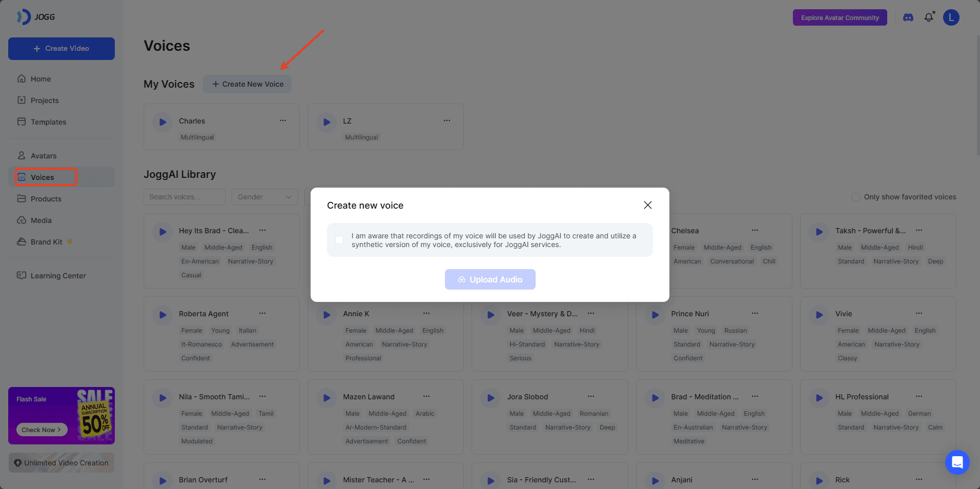Click the Upload Audio button
Viewport: 980px width, 489px height.
pyautogui.click(x=490, y=279)
